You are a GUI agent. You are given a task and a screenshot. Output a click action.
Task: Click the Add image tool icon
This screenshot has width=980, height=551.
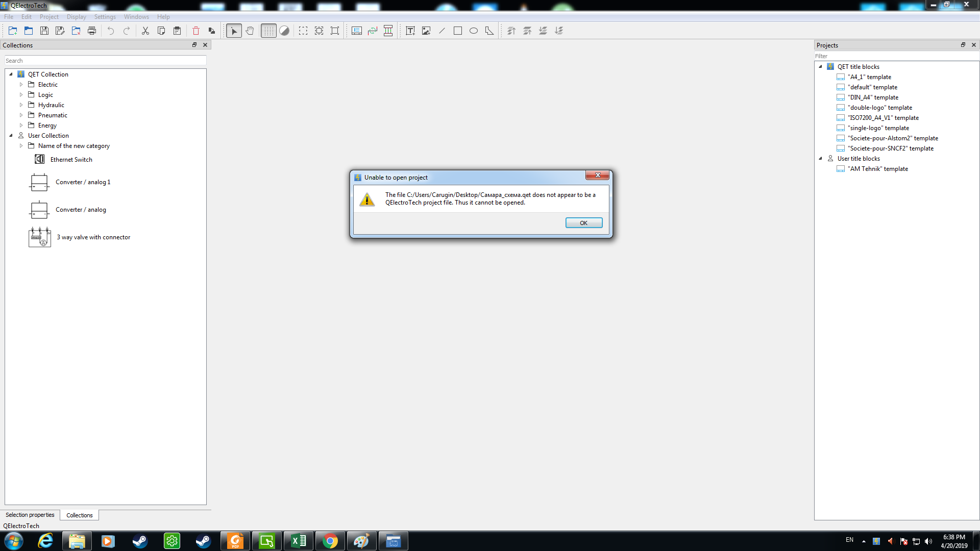tap(426, 31)
